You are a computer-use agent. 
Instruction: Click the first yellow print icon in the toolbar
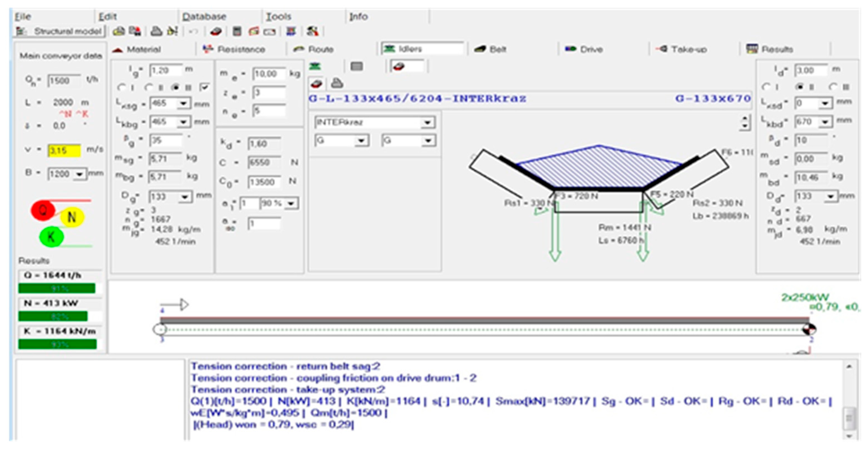coord(119,31)
